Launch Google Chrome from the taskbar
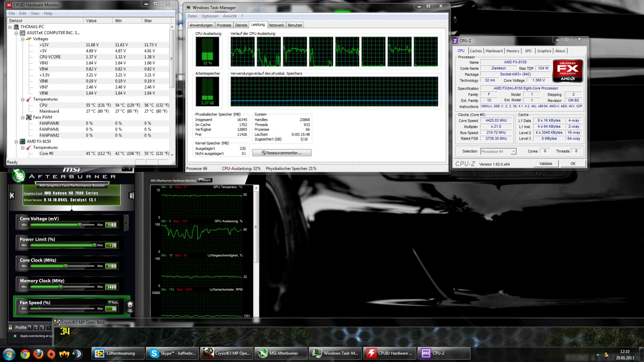The image size is (644, 362). [25, 354]
